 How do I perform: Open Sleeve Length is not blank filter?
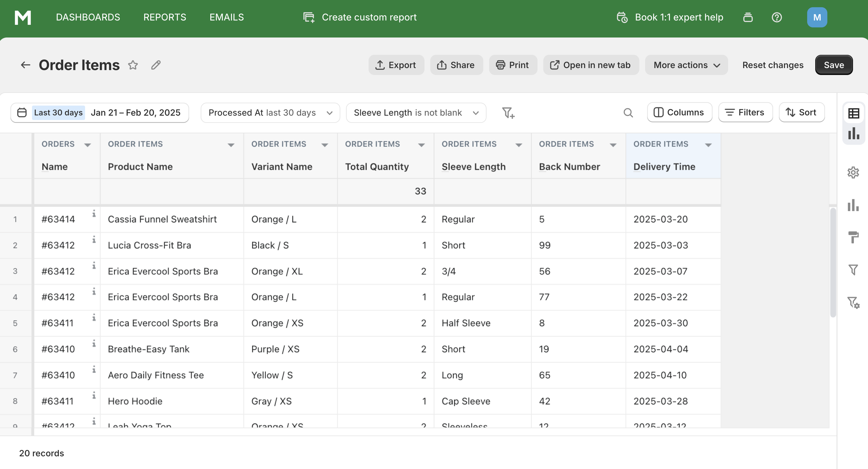point(416,112)
